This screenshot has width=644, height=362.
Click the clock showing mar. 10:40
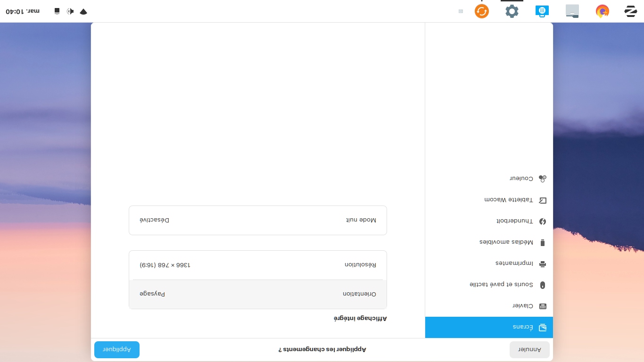click(x=23, y=11)
